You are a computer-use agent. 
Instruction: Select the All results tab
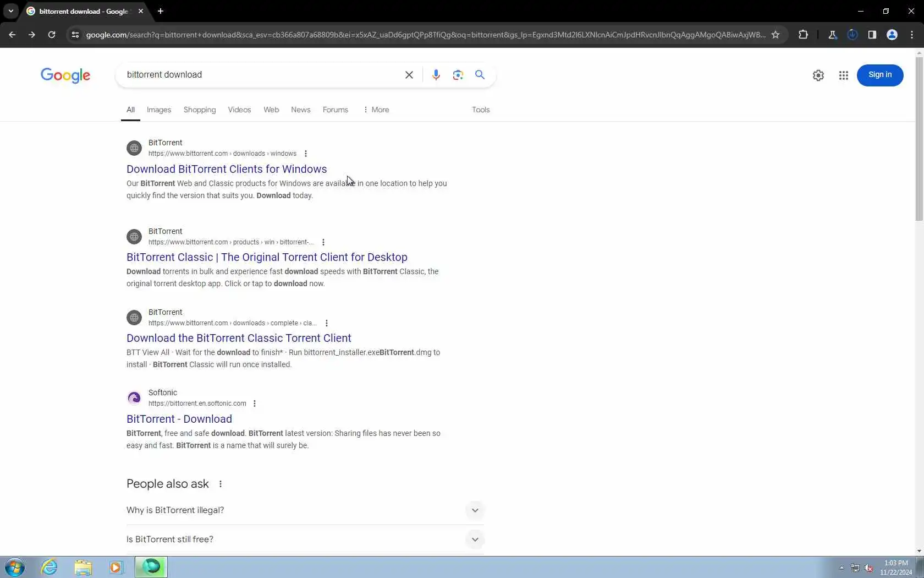click(x=130, y=110)
